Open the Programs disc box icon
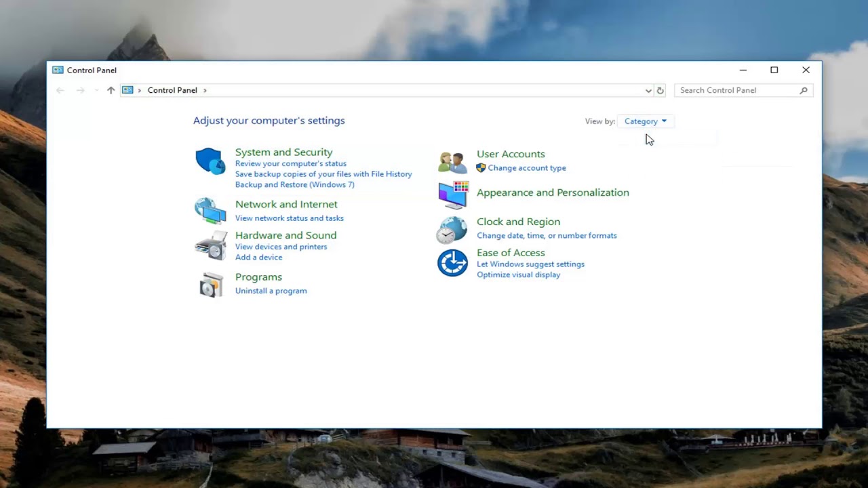This screenshot has width=868, height=488. (x=211, y=285)
